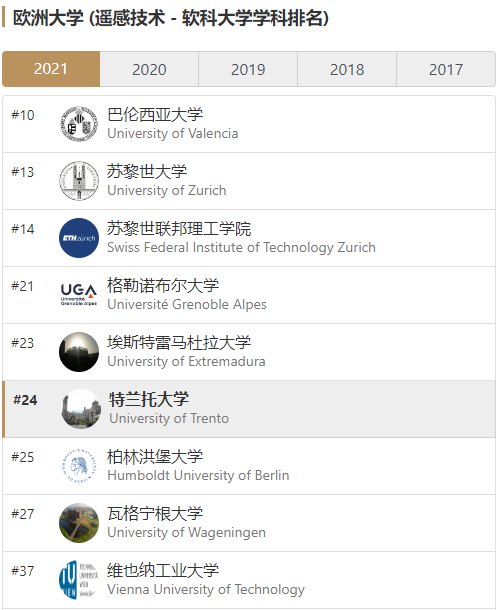Open the 格勒诺布尔大学 link
Viewport: 502px width, 610px height.
point(163,286)
